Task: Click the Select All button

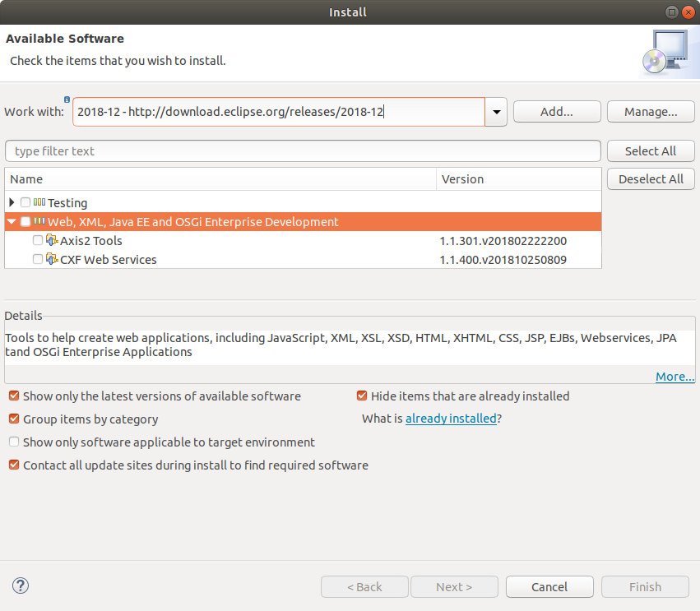Action: pos(651,150)
